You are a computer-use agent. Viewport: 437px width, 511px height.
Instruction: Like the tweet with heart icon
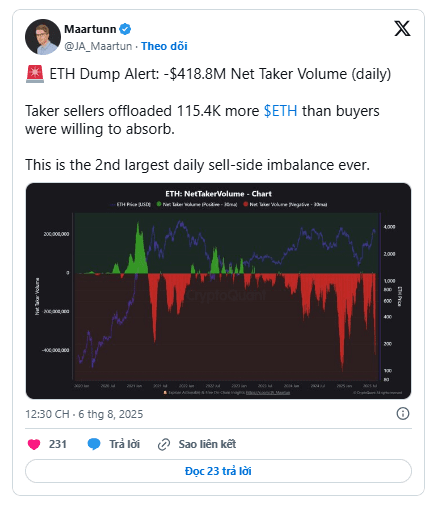[34, 444]
